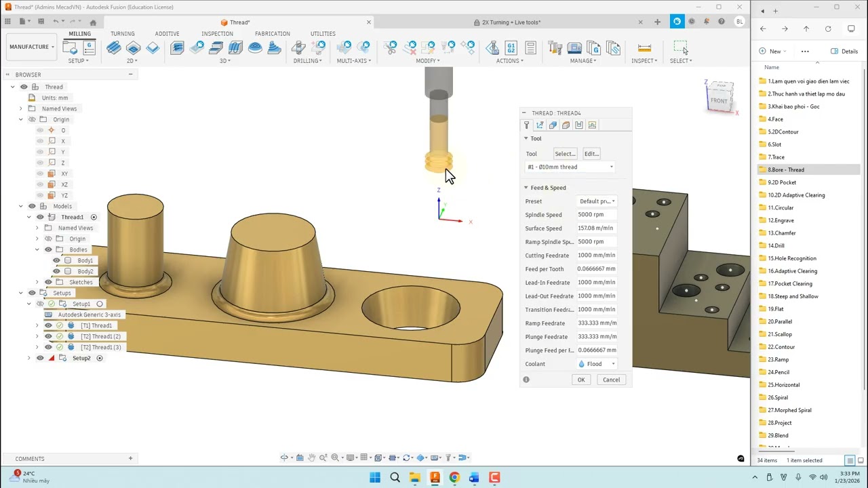Click the Select... tool button
868x488 pixels.
(565, 154)
